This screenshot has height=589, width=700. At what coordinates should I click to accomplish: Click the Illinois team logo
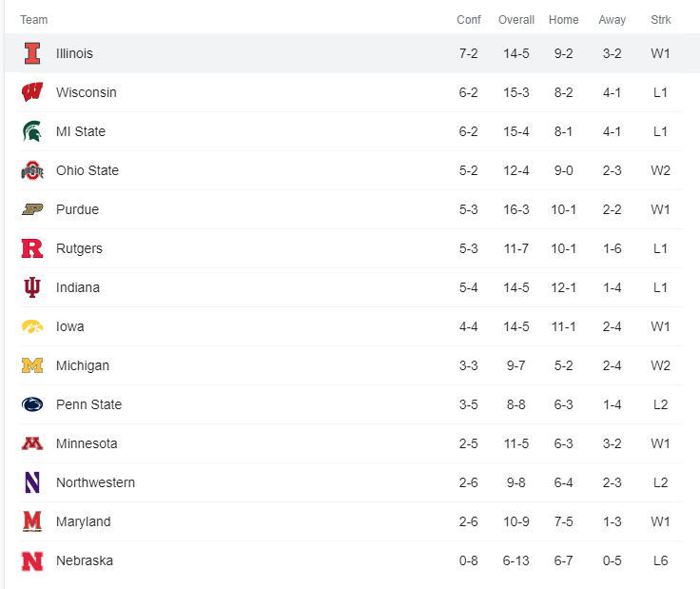(x=32, y=53)
